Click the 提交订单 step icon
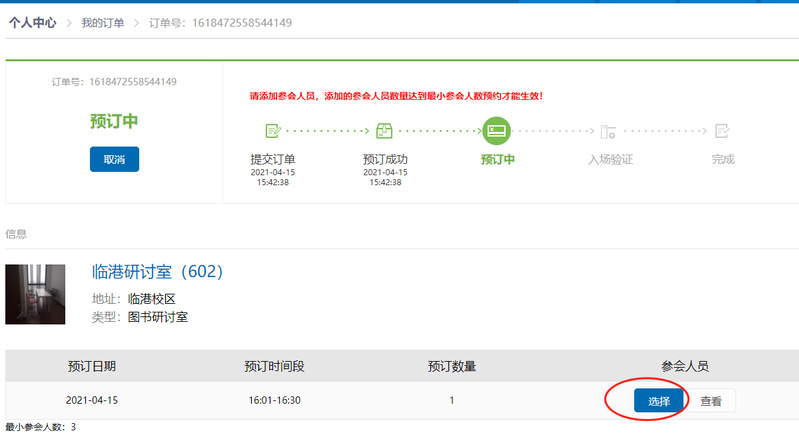Viewport: 799px width, 443px height. click(x=273, y=131)
